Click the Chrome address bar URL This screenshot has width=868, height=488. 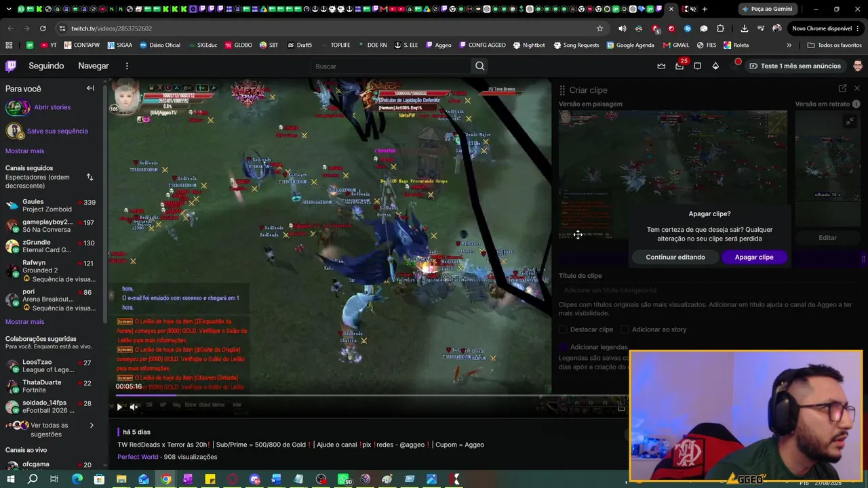click(x=111, y=28)
